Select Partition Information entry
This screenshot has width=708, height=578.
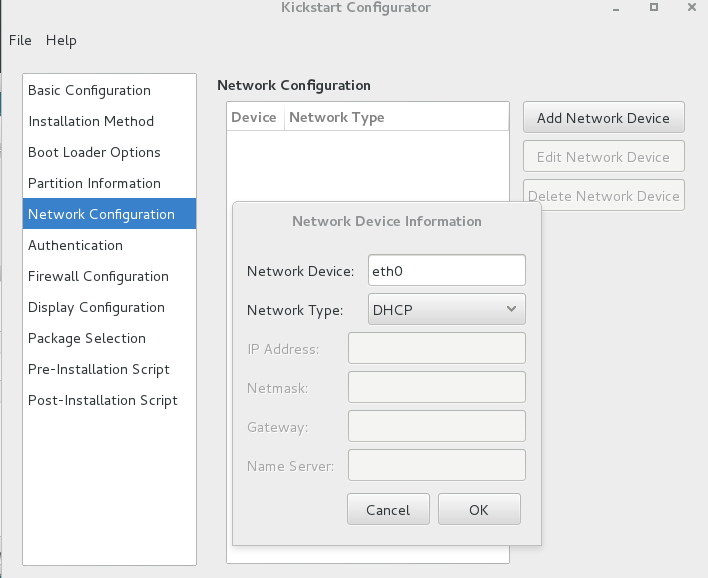click(x=109, y=183)
